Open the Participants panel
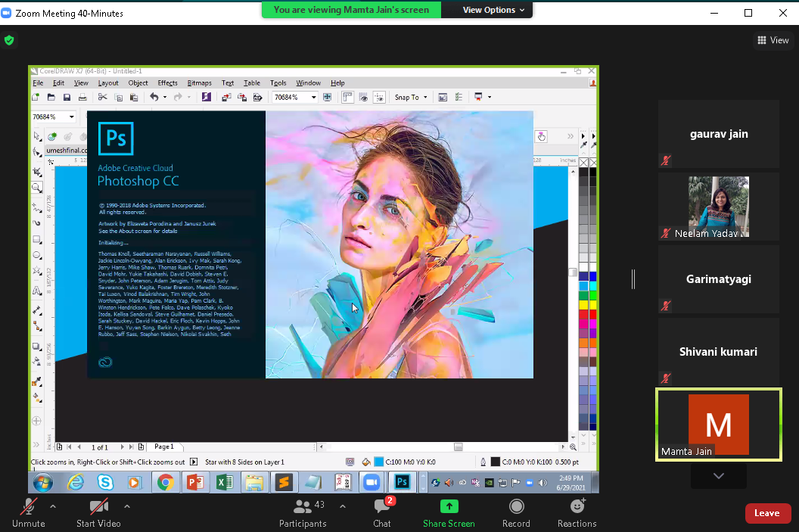Image resolution: width=799 pixels, height=532 pixels. coord(303,513)
